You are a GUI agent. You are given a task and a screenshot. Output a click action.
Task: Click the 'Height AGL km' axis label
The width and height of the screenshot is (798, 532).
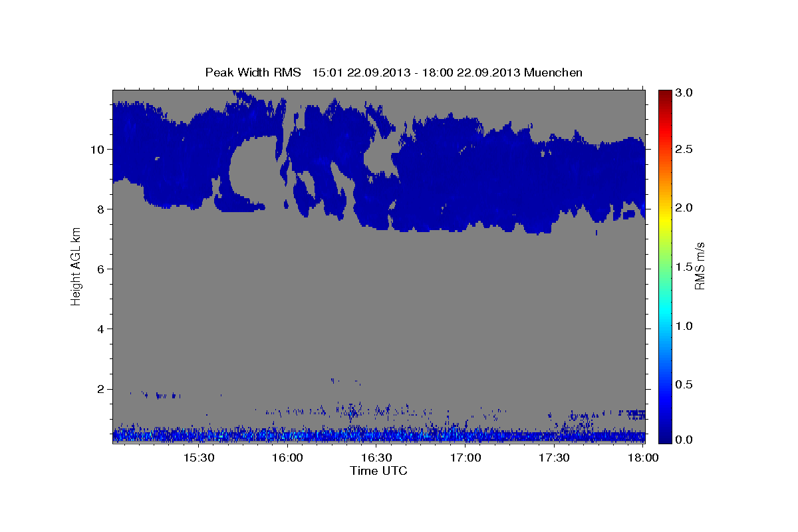(x=76, y=265)
